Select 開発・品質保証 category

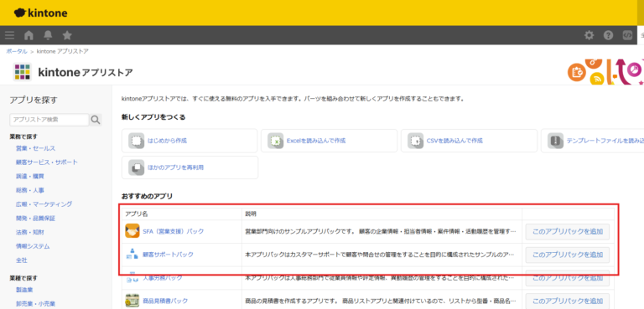(x=35, y=218)
